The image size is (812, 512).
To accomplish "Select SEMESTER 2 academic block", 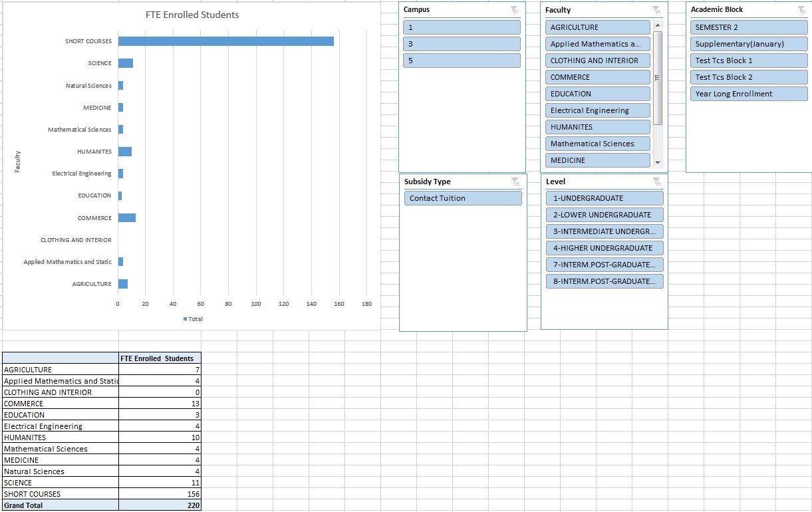I will (x=749, y=27).
